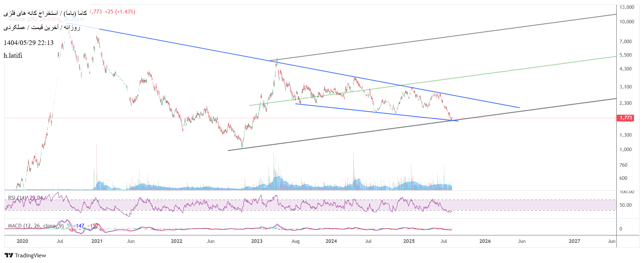Image resolution: width=644 pixels, height=263 pixels.
Task: Click the 3,100 price axis label
Action: point(626,87)
